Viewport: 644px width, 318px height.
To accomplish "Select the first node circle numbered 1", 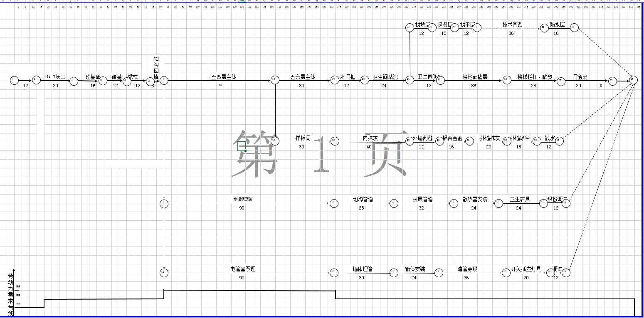I will (15, 80).
